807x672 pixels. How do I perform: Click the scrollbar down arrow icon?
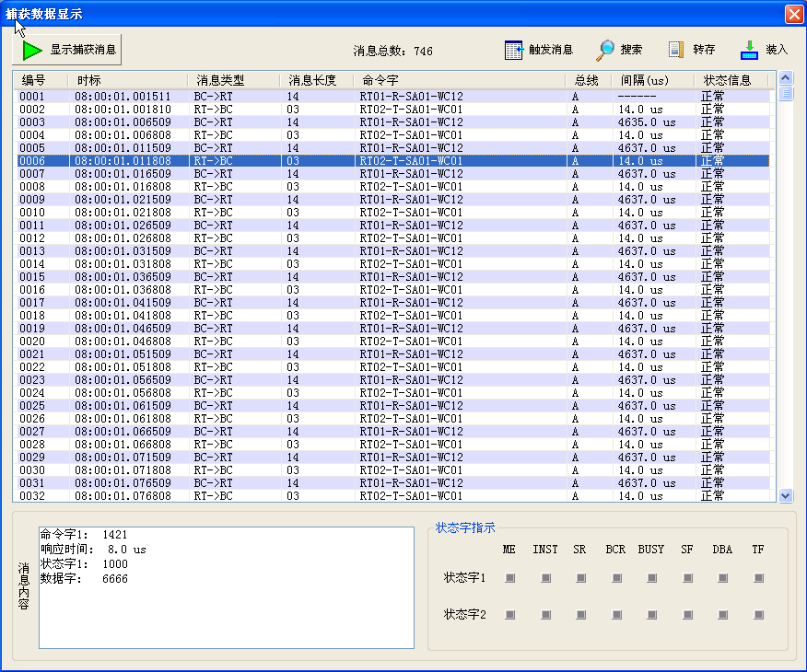click(x=785, y=494)
